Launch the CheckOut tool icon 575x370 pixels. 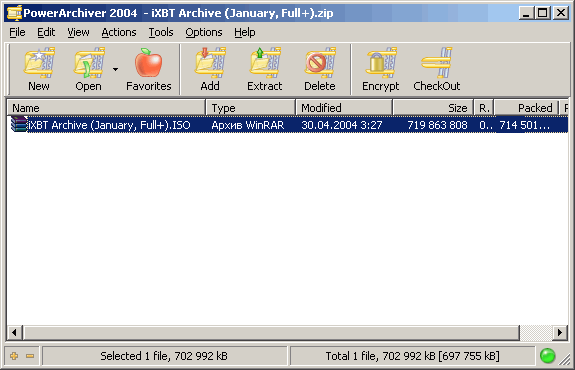(x=436, y=69)
